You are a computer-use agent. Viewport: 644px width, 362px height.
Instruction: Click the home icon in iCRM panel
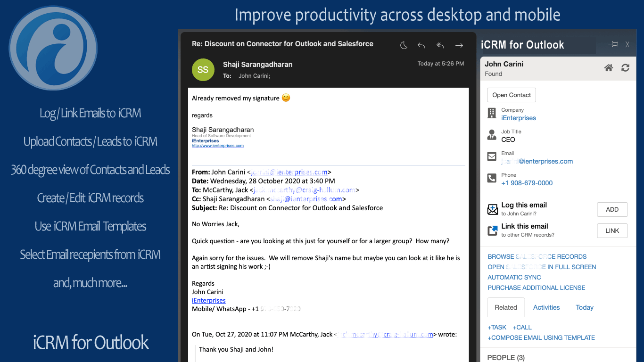[609, 68]
